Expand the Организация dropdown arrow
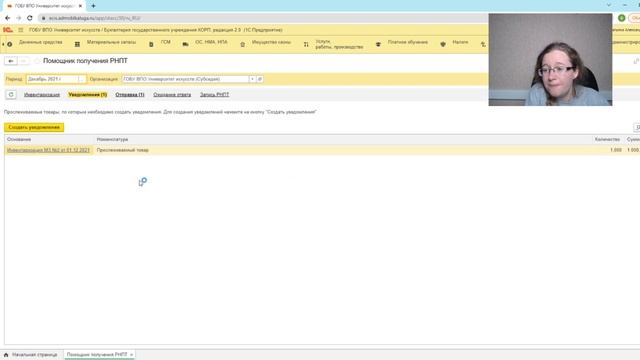This screenshot has width=640, height=360. point(252,79)
